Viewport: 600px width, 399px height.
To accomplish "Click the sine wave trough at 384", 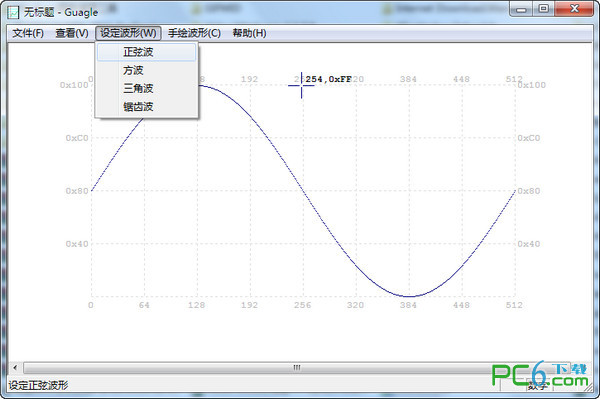I will click(409, 296).
